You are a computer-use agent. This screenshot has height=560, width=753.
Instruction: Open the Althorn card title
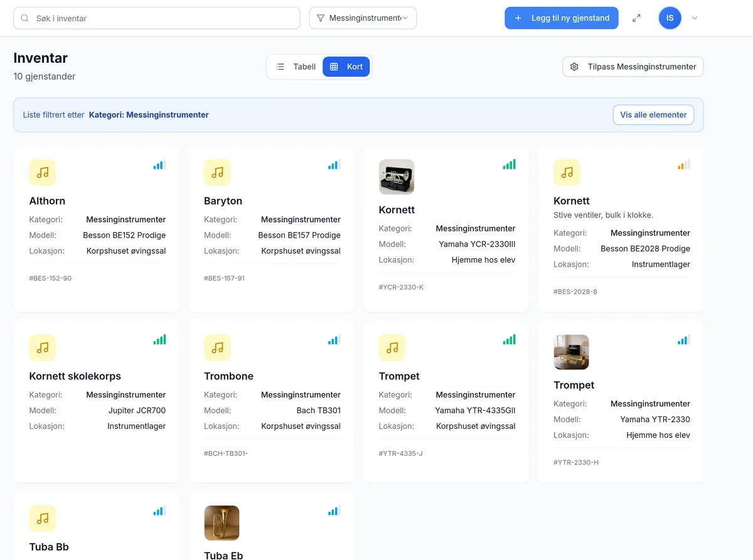click(47, 201)
